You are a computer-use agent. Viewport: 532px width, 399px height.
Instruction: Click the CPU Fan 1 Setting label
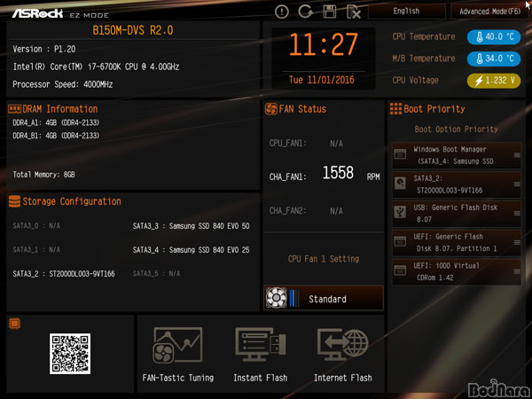coord(324,259)
